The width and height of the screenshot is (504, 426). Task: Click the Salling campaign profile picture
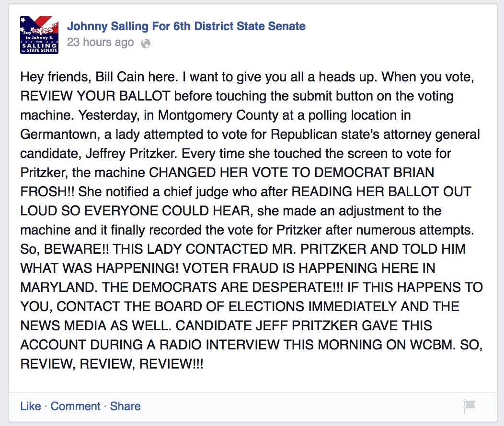(x=39, y=34)
